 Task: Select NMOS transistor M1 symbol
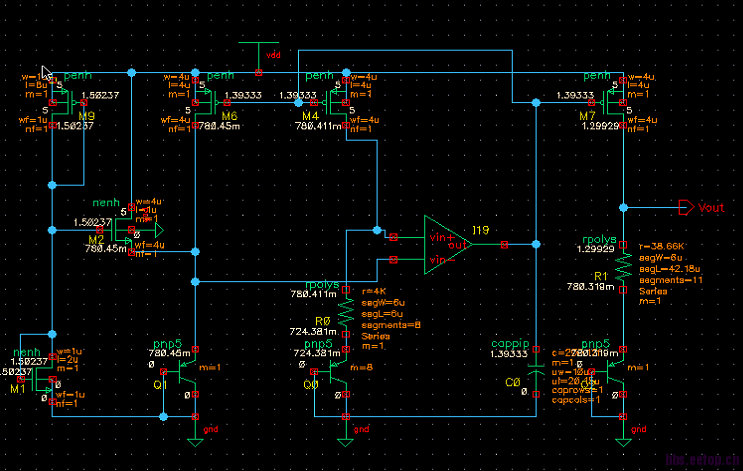38,380
